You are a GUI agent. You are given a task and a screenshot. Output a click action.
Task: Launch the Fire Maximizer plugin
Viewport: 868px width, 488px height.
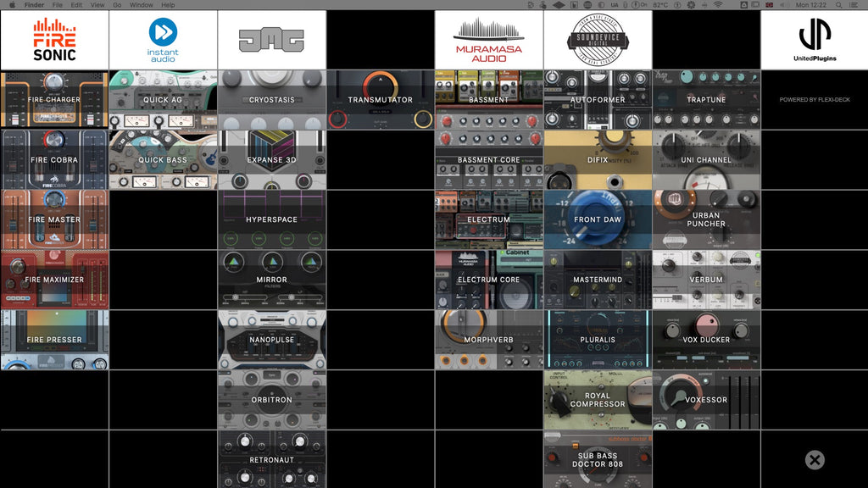(54, 280)
